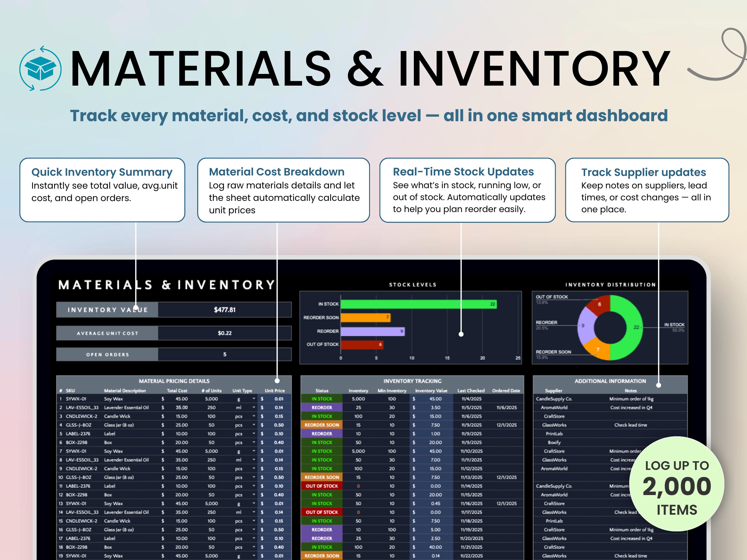Screen dimensions: 747x560
Task: Open the Unit Type dropdown in row 7
Action: point(254,451)
